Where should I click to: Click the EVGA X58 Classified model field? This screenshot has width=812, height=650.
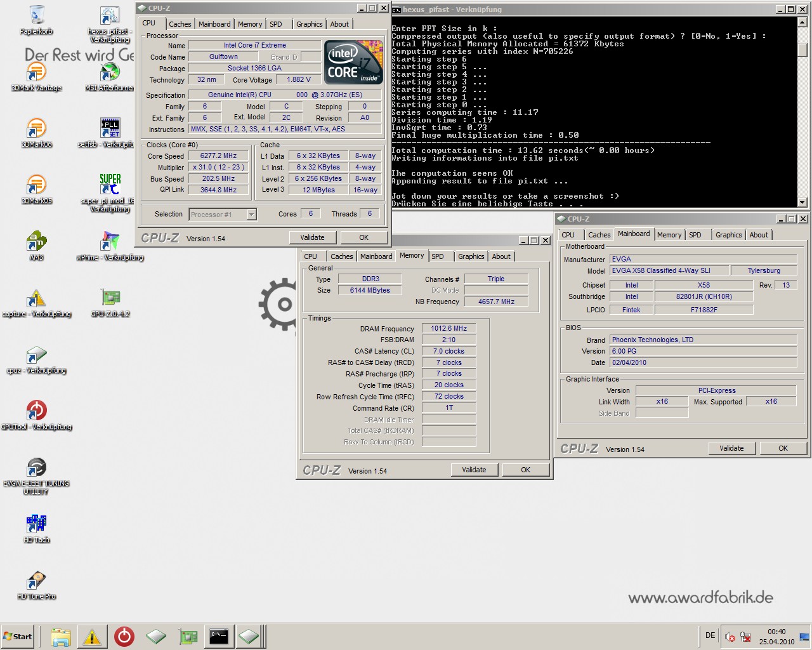coord(668,270)
